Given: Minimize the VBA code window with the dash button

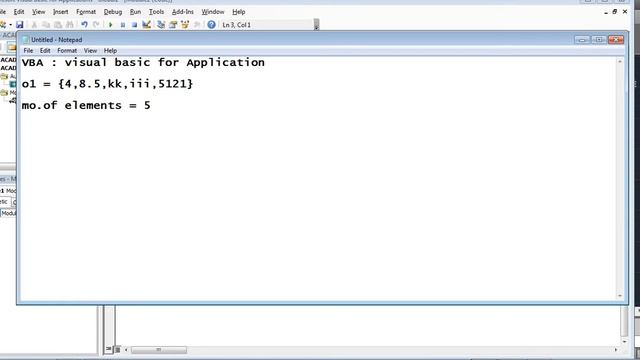Looking at the screenshot, I should 606,12.
